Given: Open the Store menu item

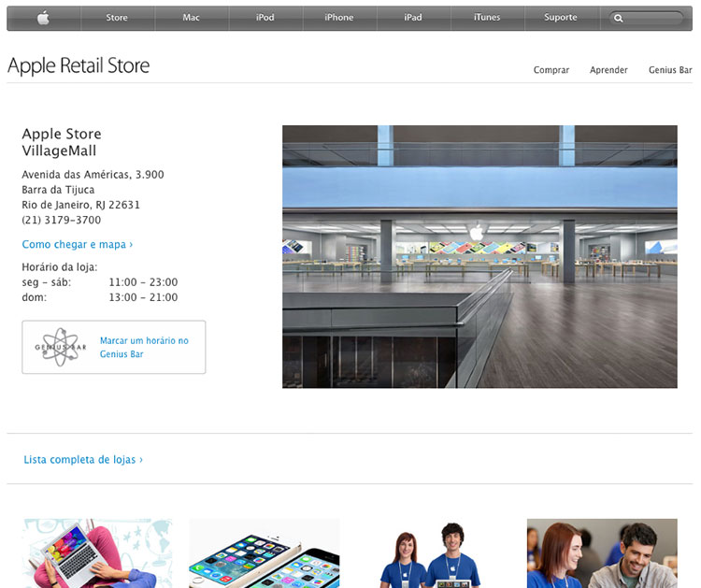Looking at the screenshot, I should pos(117,18).
